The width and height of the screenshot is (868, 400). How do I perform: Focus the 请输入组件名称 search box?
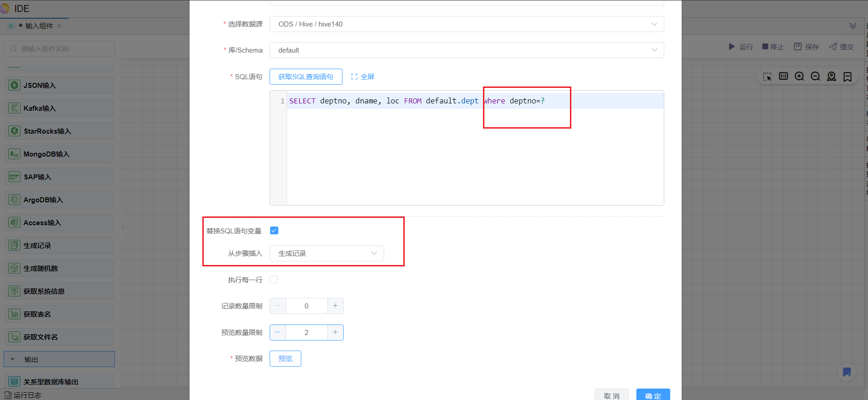pyautogui.click(x=59, y=49)
